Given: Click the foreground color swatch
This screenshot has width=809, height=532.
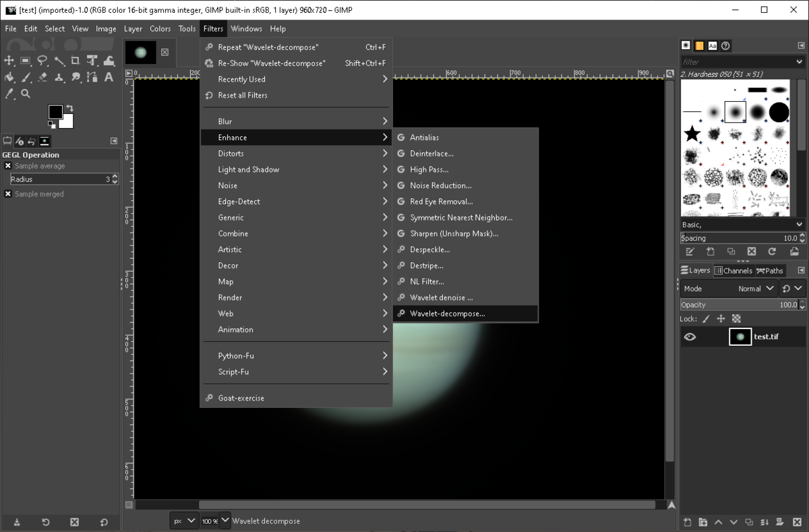Looking at the screenshot, I should click(55, 111).
